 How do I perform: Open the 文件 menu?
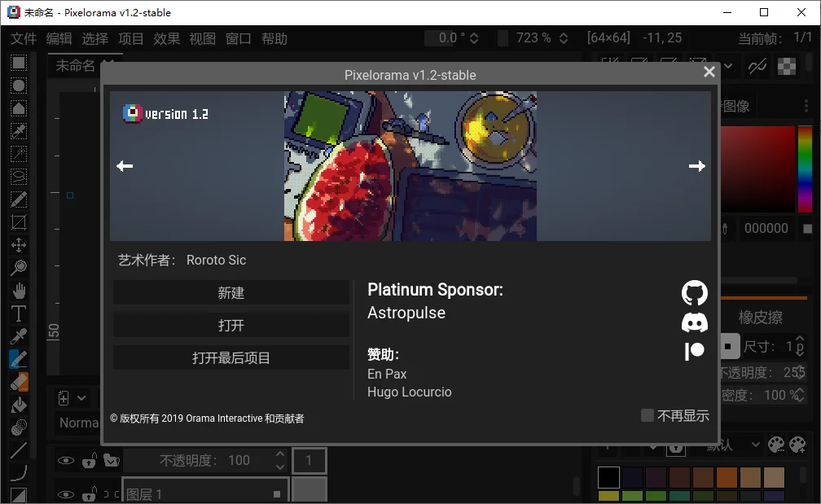point(24,39)
